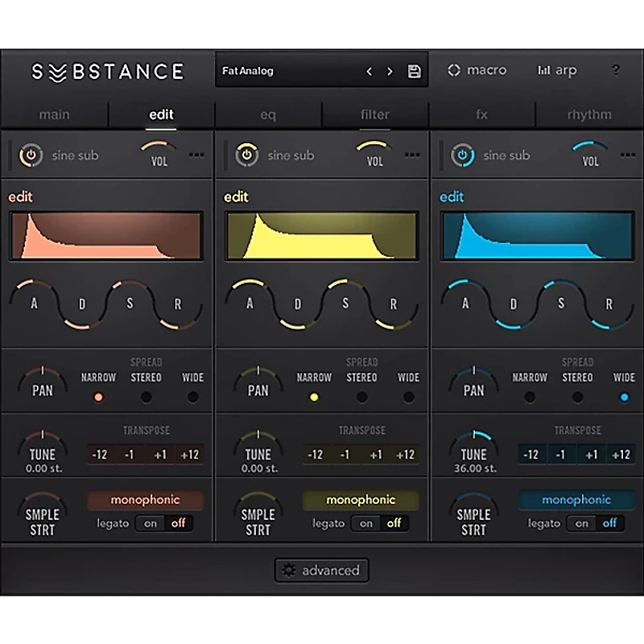The width and height of the screenshot is (644, 644).
Task: Open the advanced settings gear button
Action: [x=322, y=570]
